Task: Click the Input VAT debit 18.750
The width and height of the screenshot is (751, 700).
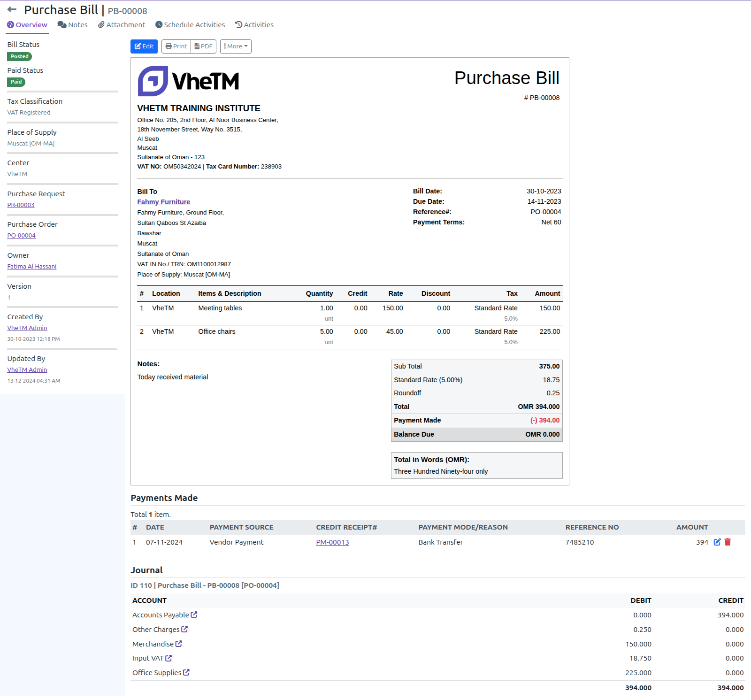Action: click(x=640, y=658)
